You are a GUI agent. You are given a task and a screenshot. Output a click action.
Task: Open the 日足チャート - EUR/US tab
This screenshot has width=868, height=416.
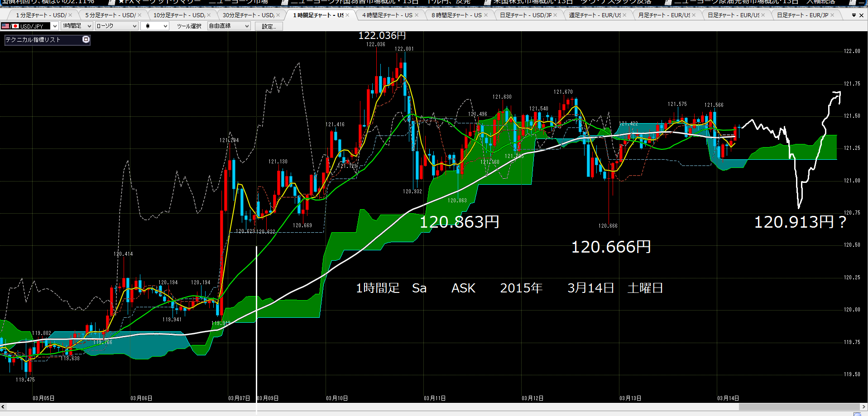tap(734, 15)
